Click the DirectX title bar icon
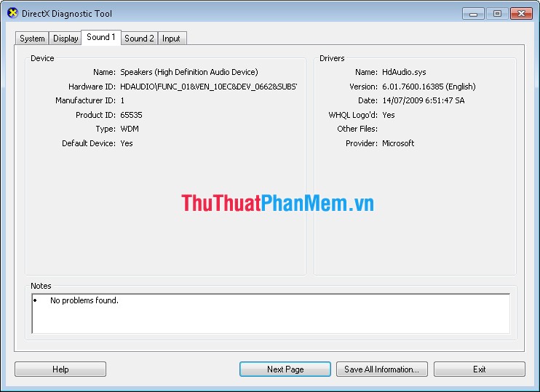This screenshot has width=540, height=392. point(12,13)
